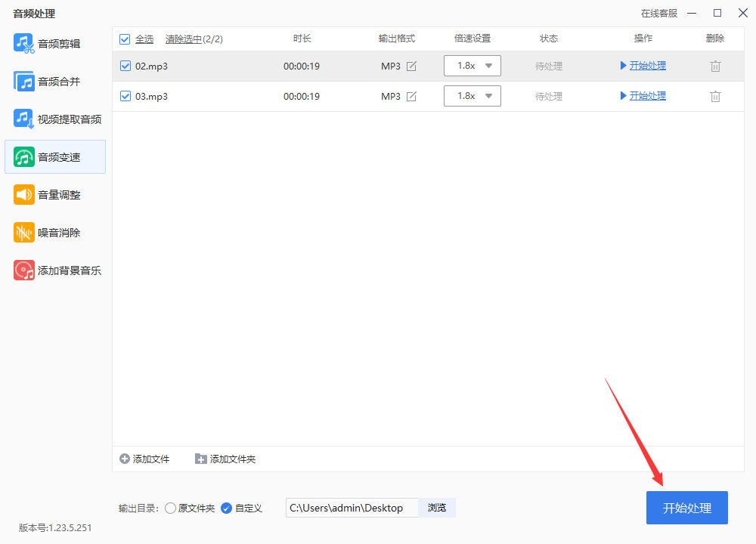Delete 02.mp3 with trash icon
This screenshot has height=544, width=756.
click(x=715, y=66)
